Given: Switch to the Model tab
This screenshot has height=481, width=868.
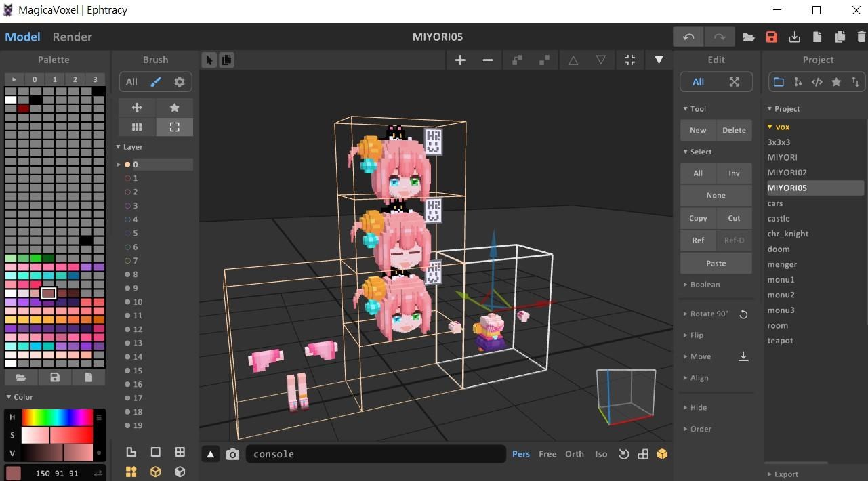Looking at the screenshot, I should tap(22, 37).
